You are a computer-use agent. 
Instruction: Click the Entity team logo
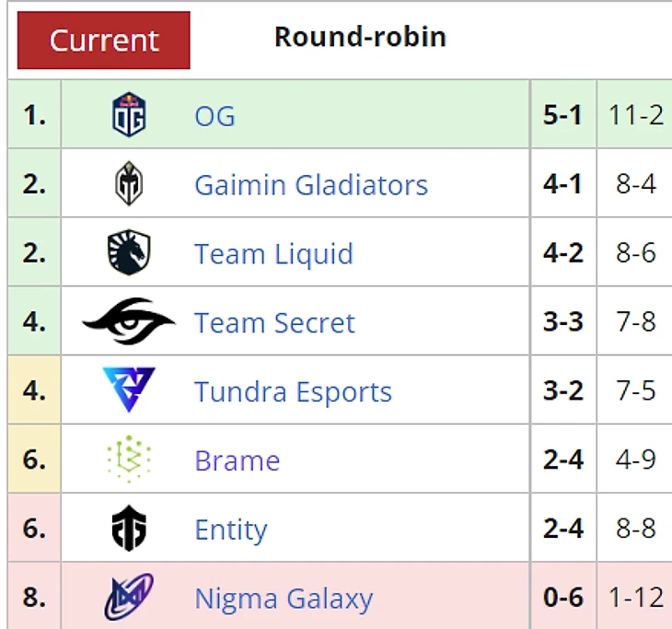point(129,530)
